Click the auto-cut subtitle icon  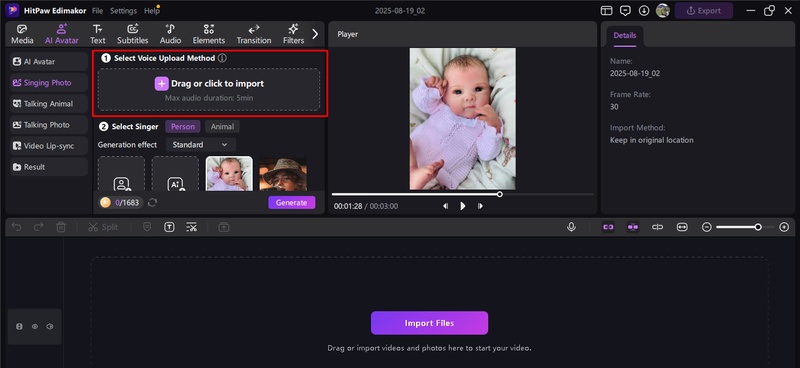tap(191, 227)
